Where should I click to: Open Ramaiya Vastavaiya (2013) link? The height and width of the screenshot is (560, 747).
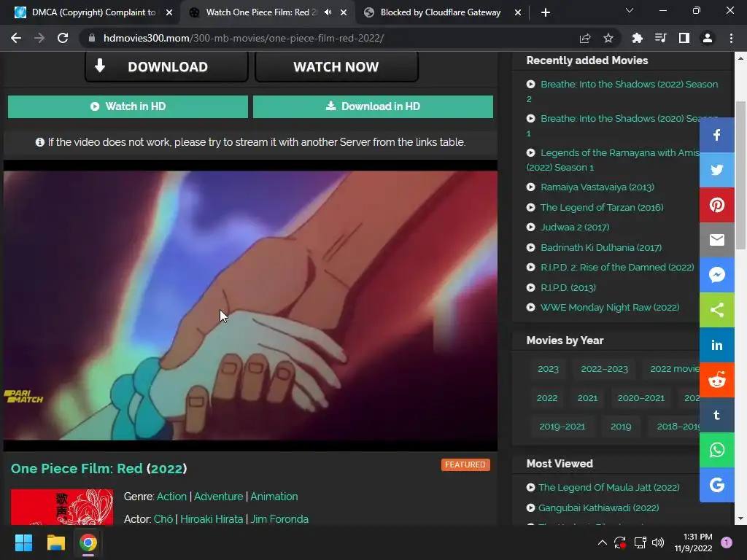pos(597,187)
